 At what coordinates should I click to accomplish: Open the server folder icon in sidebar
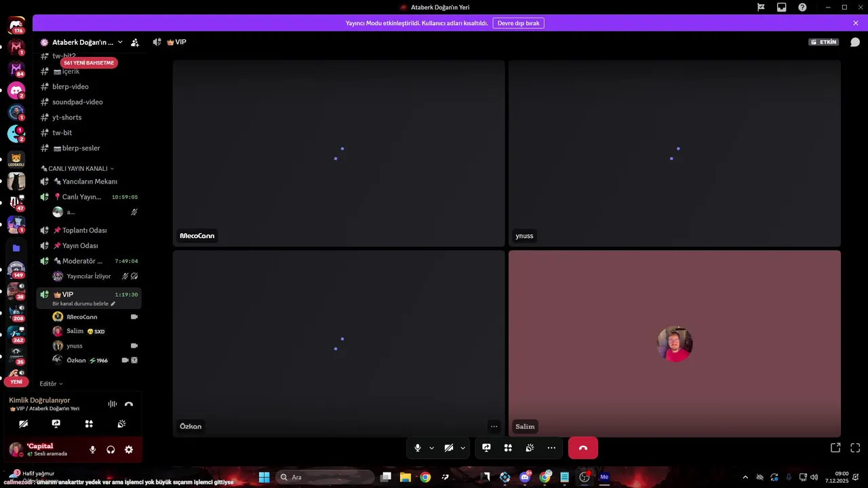(16, 248)
